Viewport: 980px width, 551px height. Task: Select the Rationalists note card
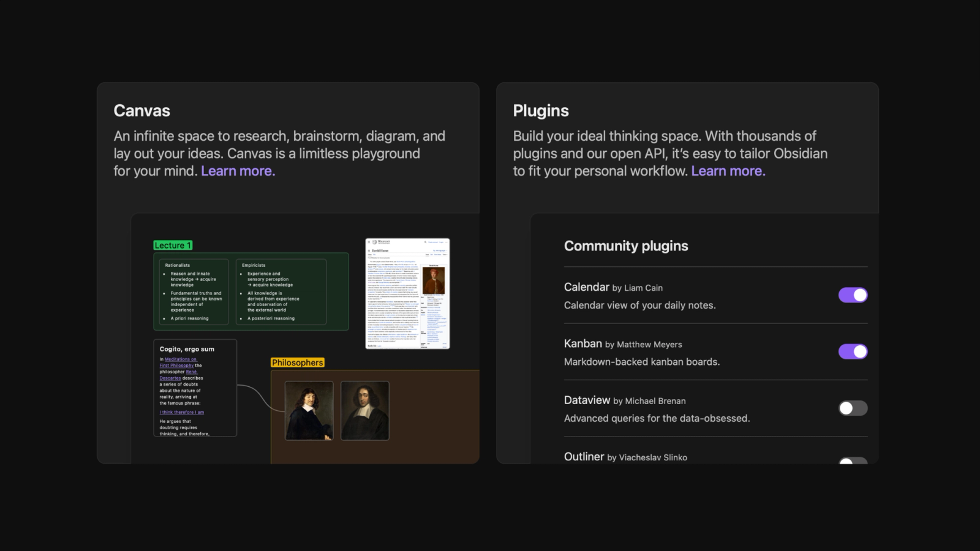[x=194, y=291]
